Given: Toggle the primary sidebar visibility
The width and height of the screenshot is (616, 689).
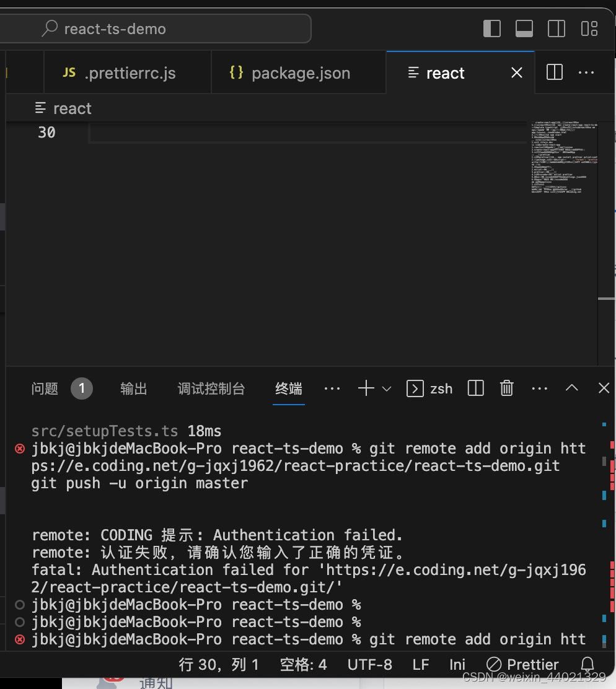Looking at the screenshot, I should point(491,29).
